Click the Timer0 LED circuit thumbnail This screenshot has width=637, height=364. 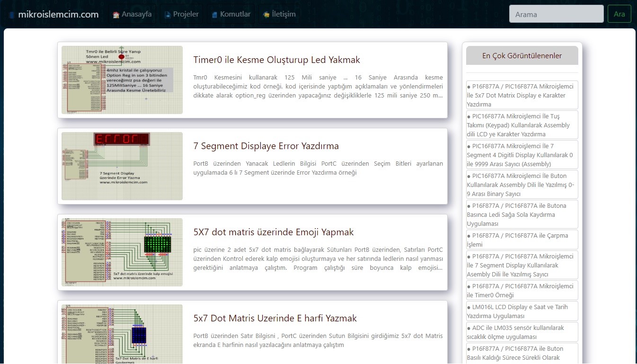[122, 80]
